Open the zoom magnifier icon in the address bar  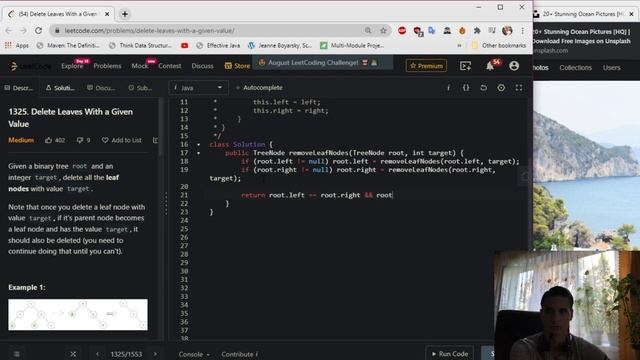pos(368,31)
